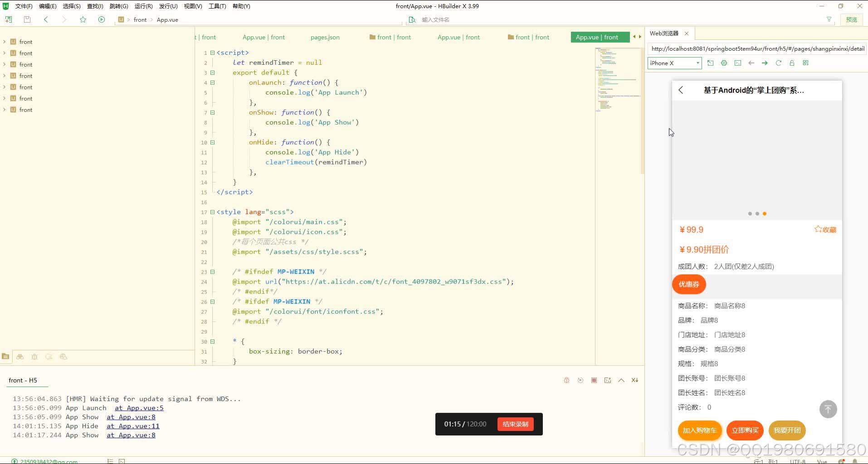Expand the first front project in tree
The height and width of the screenshot is (464, 868).
[x=5, y=42]
